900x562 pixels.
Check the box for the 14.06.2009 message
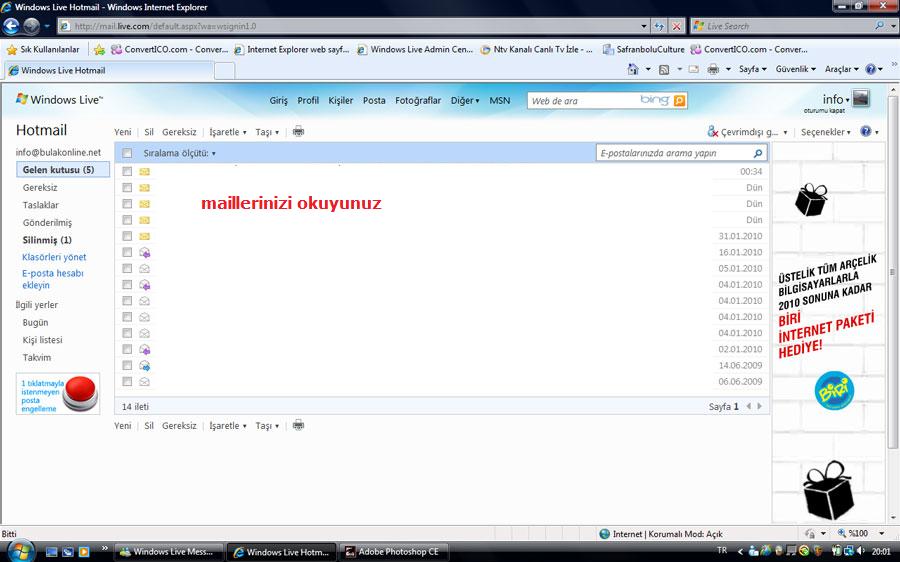(127, 365)
